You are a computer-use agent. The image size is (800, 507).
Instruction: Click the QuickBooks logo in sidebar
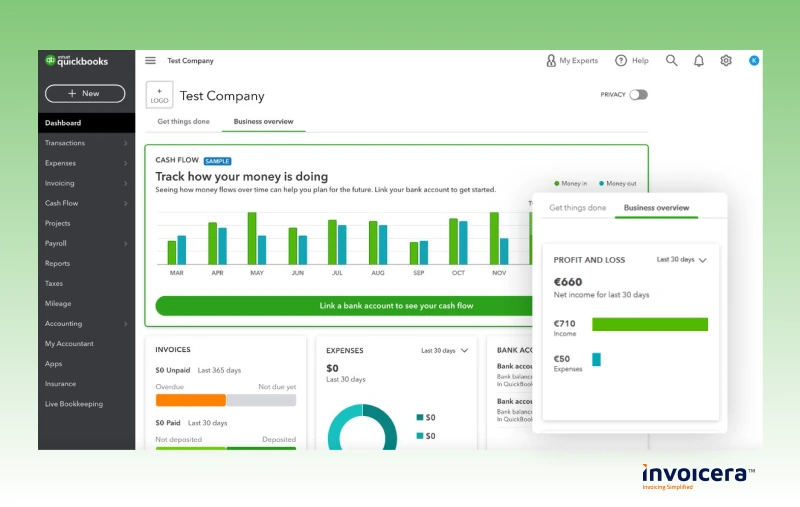77,61
